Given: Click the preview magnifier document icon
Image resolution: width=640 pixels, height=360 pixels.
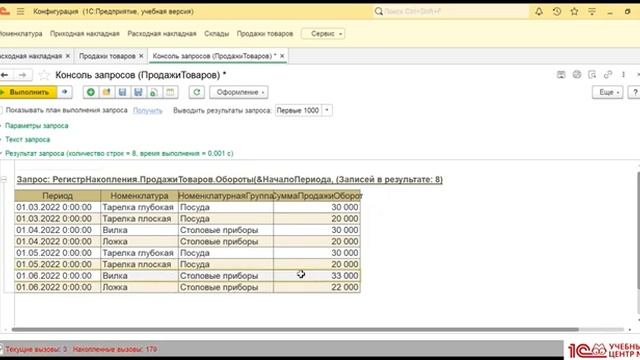Looking at the screenshot, I should (x=592, y=75).
